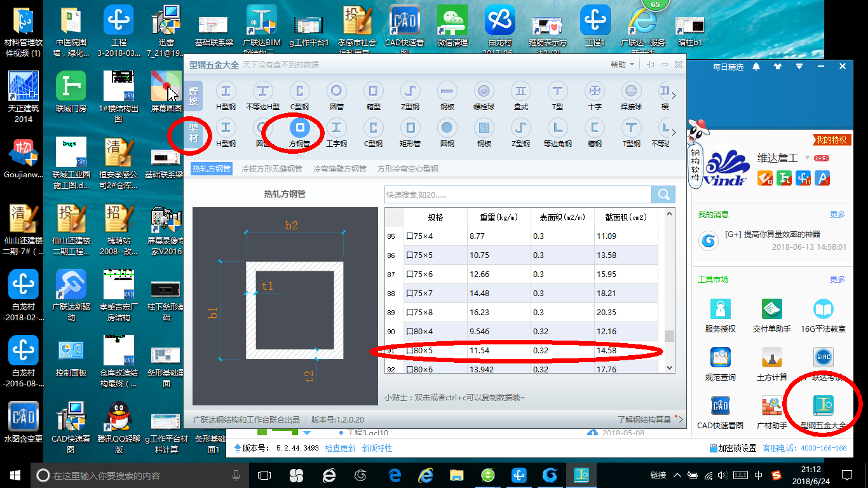868x488 pixels.
Task: Open the 土方计算 tool
Action: coord(772,364)
